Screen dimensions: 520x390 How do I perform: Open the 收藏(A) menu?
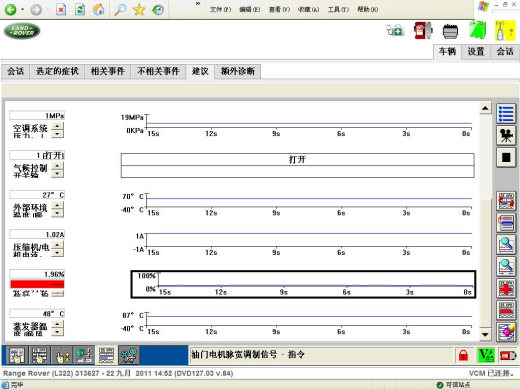point(308,9)
